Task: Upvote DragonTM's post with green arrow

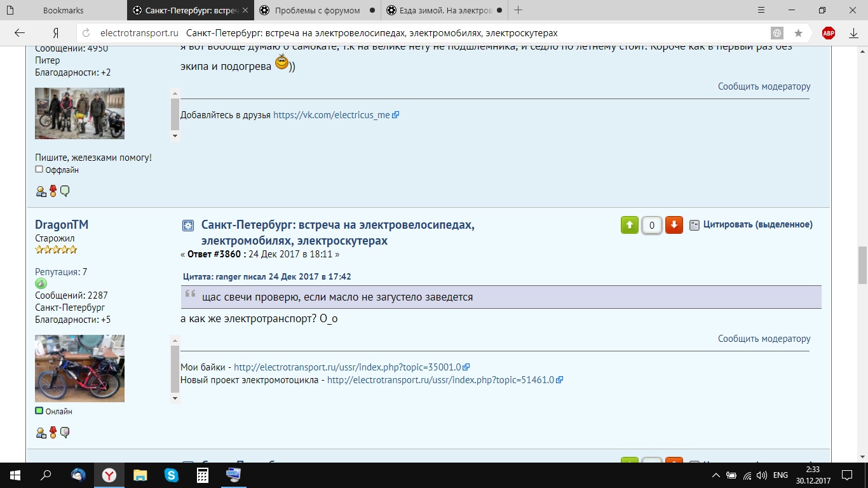Action: [629, 225]
